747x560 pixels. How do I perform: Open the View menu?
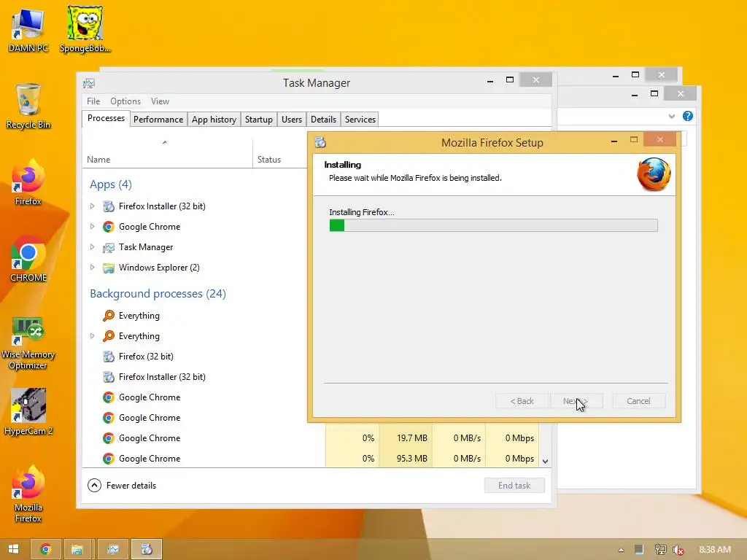point(160,101)
